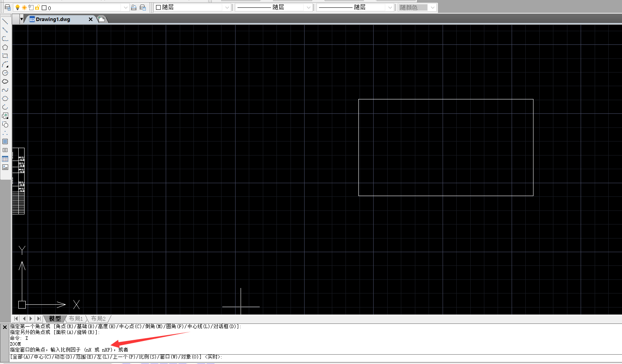Toggle layer 0 lock padlock
The image size is (622, 364).
[x=37, y=7]
